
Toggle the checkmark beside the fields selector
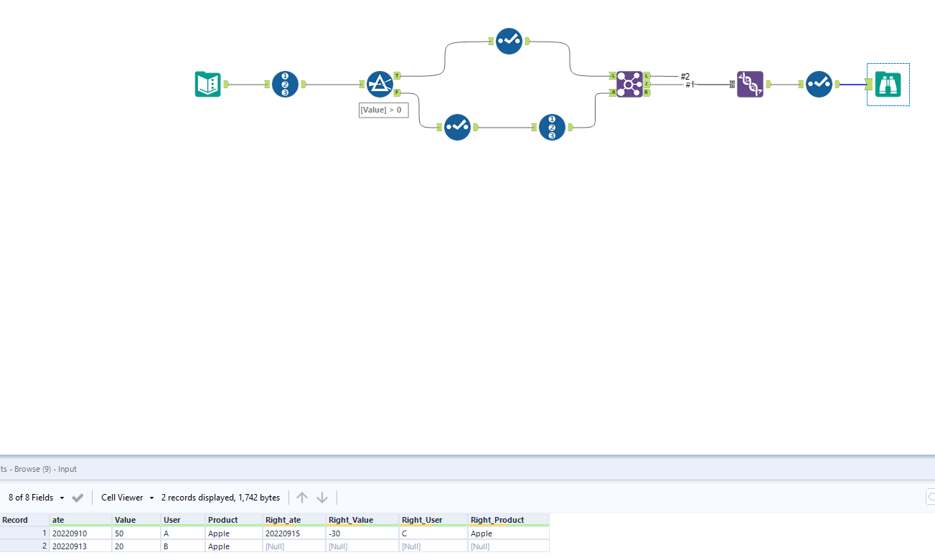click(77, 497)
